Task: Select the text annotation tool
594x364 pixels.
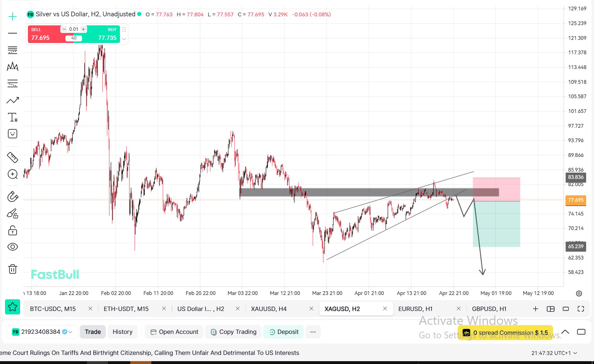Action: click(13, 117)
